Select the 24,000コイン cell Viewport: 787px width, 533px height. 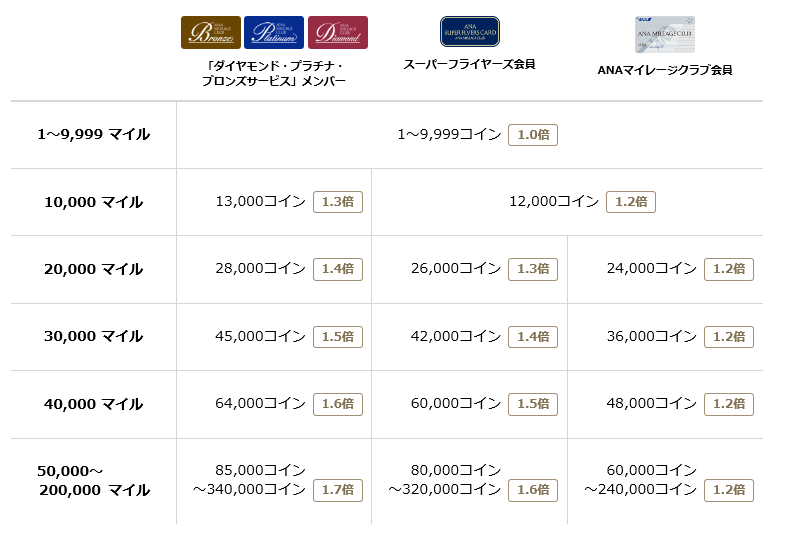651,269
